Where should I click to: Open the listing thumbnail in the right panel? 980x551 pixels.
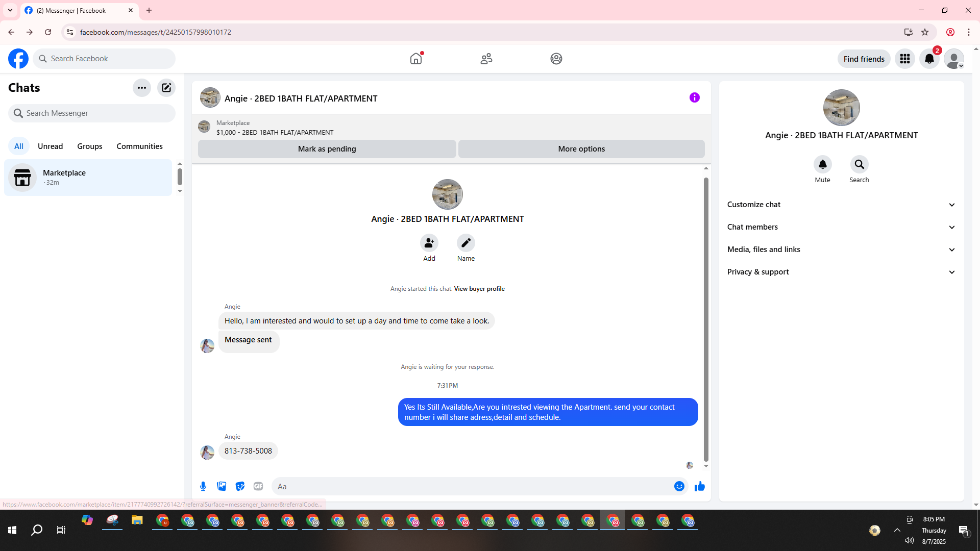pos(842,108)
